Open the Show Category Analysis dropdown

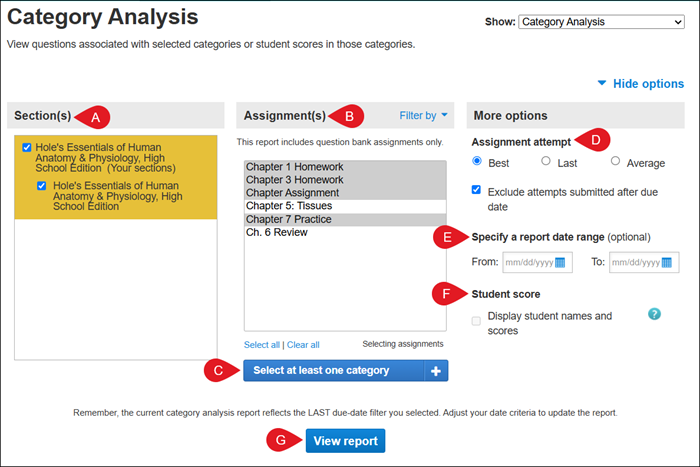(x=603, y=21)
